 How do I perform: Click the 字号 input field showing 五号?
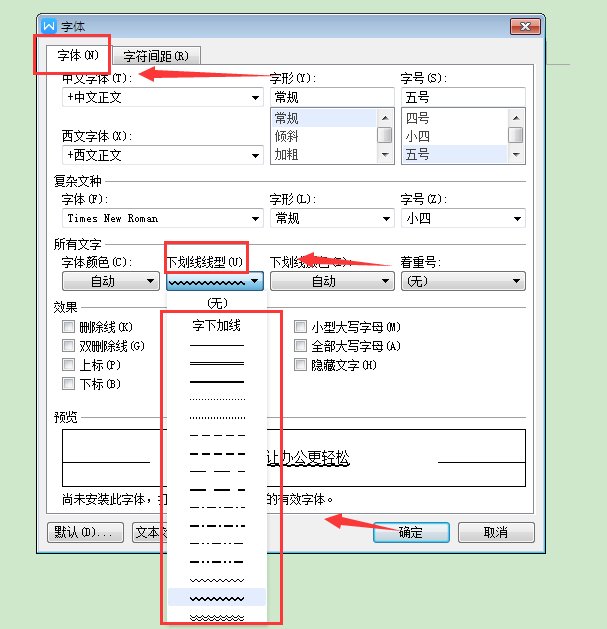(x=463, y=97)
